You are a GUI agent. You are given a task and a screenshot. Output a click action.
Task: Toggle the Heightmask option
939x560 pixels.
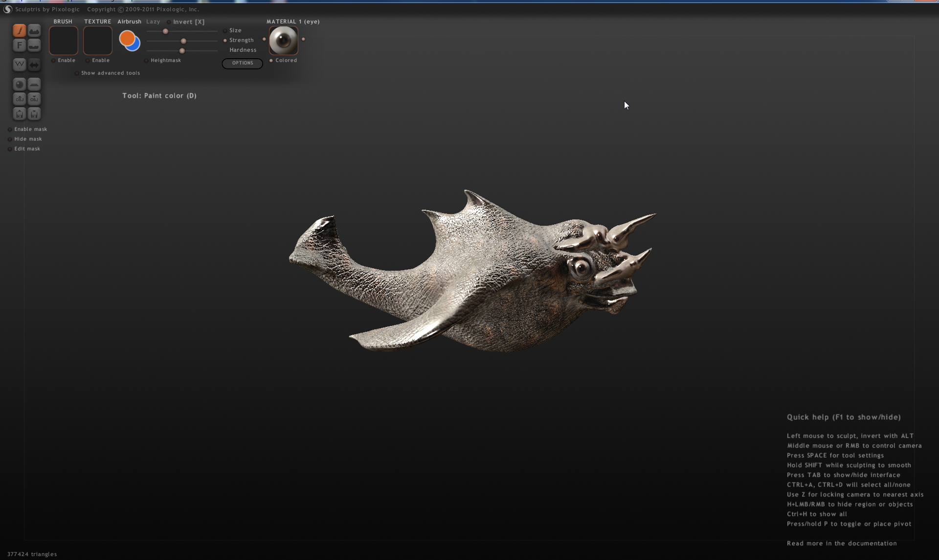tap(146, 61)
